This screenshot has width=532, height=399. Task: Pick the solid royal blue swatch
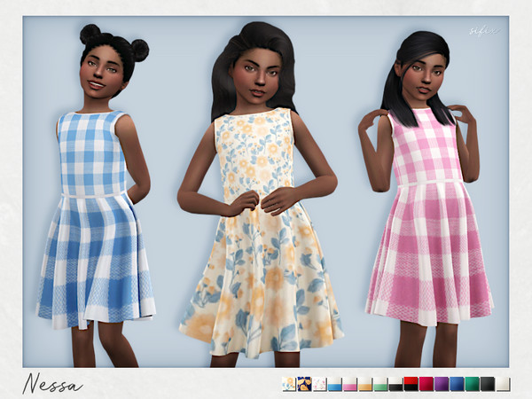(x=457, y=384)
